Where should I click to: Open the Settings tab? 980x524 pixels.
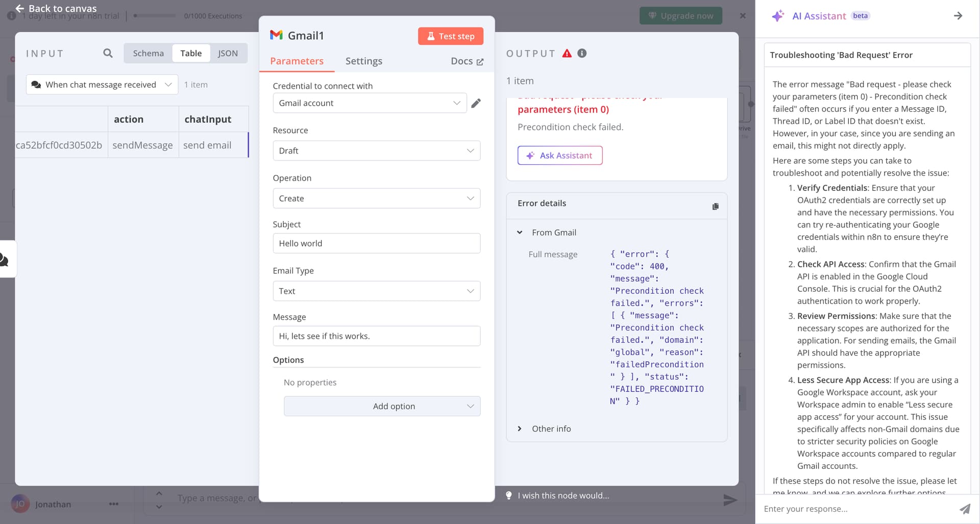(x=363, y=61)
